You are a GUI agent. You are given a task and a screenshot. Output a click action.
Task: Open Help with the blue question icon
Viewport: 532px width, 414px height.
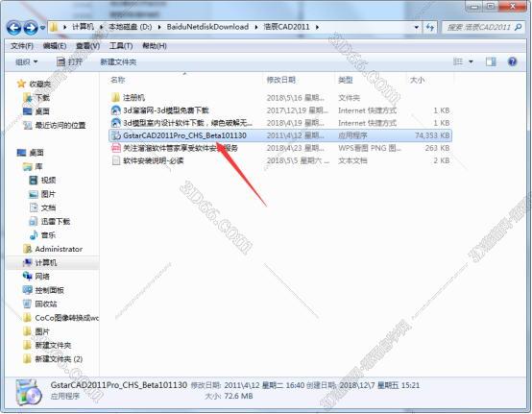point(513,61)
